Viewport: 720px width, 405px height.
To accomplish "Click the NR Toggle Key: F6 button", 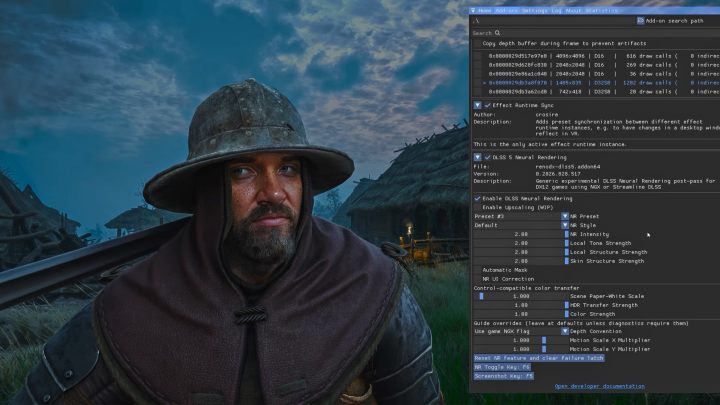I will tap(502, 367).
